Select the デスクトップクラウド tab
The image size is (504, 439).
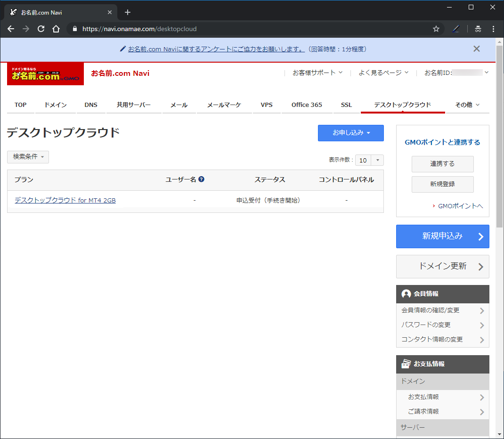[x=403, y=105]
